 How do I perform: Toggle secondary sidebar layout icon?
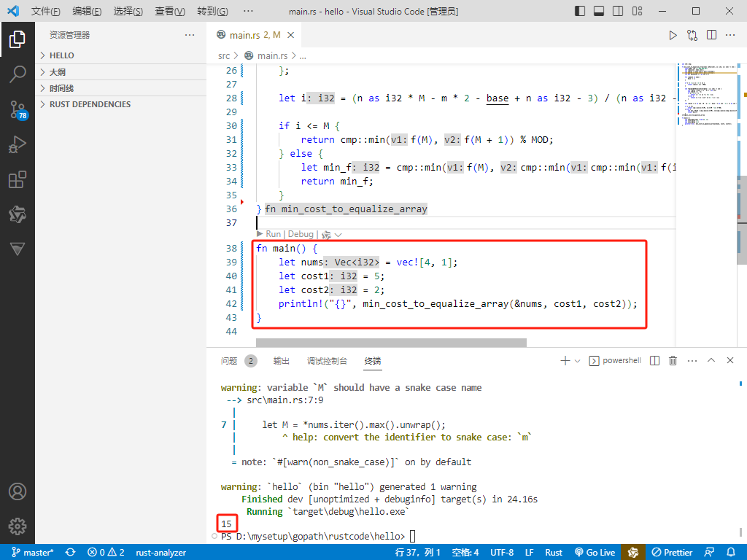click(x=618, y=11)
